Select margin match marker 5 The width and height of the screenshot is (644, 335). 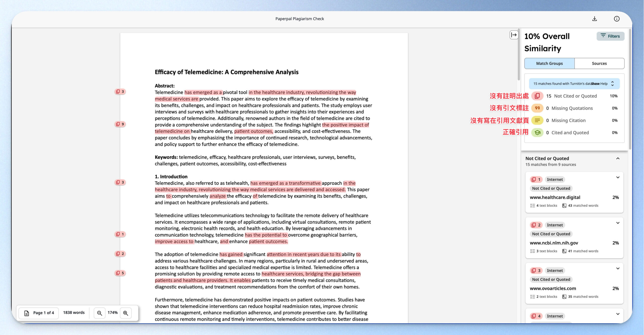120,273
